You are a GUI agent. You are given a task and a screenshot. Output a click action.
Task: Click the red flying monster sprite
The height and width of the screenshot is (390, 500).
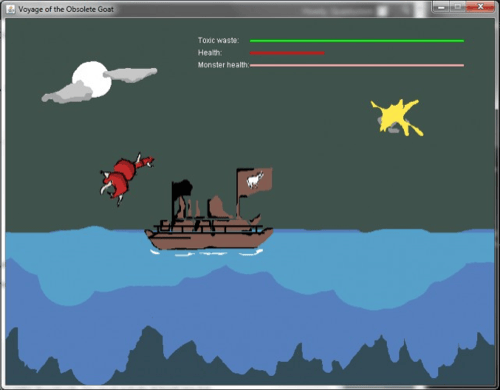[x=126, y=179]
